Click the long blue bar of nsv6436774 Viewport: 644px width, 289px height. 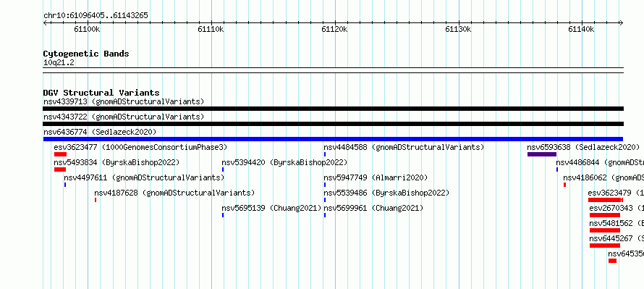coord(333,139)
